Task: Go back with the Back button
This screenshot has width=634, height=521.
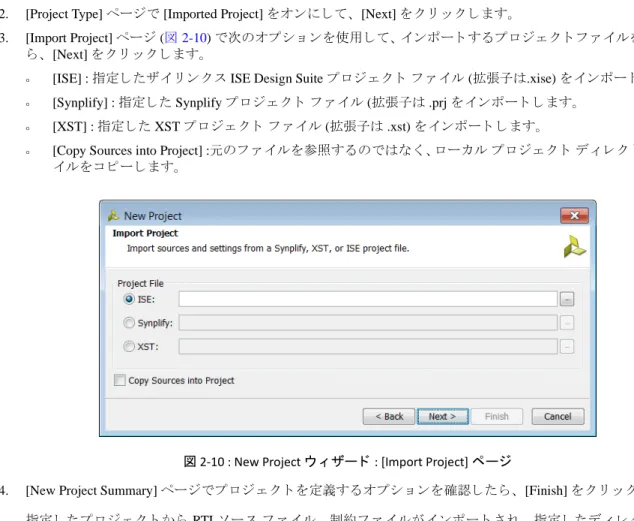Action: 389,416
